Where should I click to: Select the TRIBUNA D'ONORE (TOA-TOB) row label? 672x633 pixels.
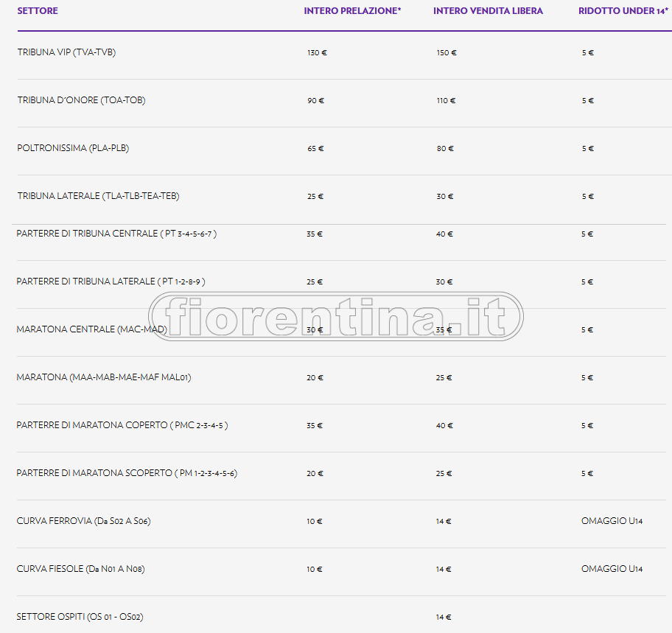coord(82,100)
